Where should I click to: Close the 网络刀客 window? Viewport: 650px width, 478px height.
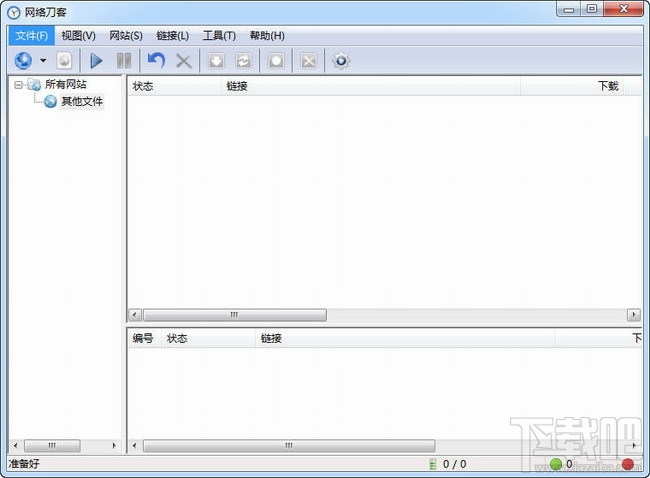623,9
